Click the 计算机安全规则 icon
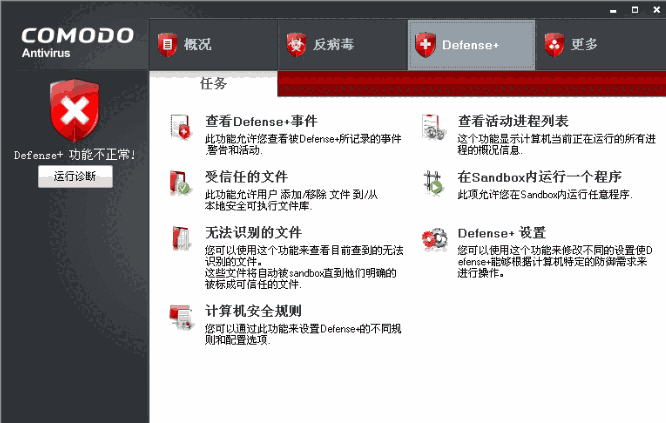This screenshot has height=423, width=666. 181,317
